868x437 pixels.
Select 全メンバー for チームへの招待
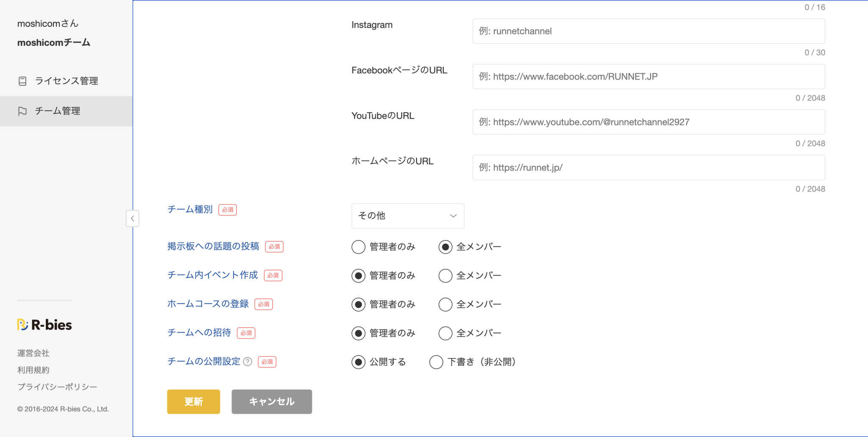[x=445, y=333]
